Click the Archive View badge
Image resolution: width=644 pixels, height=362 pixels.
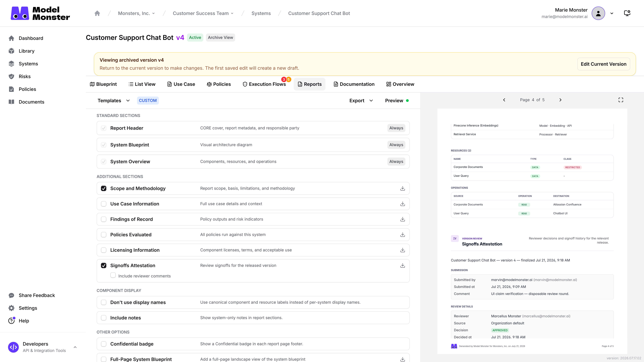tap(220, 37)
